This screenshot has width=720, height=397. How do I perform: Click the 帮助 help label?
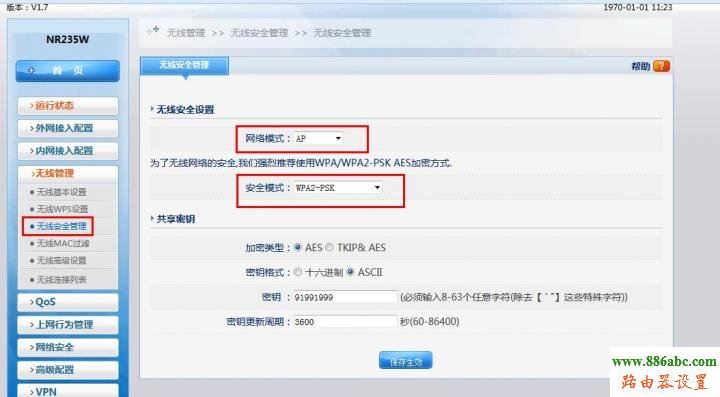click(641, 67)
